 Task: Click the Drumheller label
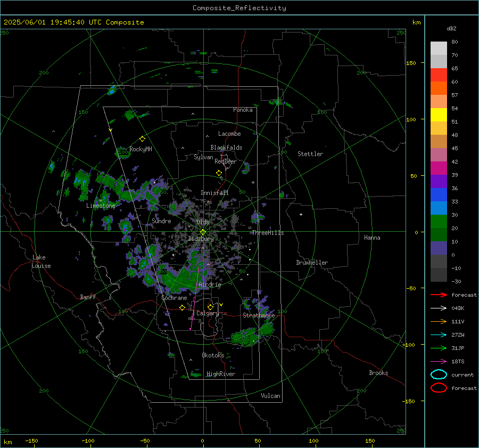coord(312,263)
